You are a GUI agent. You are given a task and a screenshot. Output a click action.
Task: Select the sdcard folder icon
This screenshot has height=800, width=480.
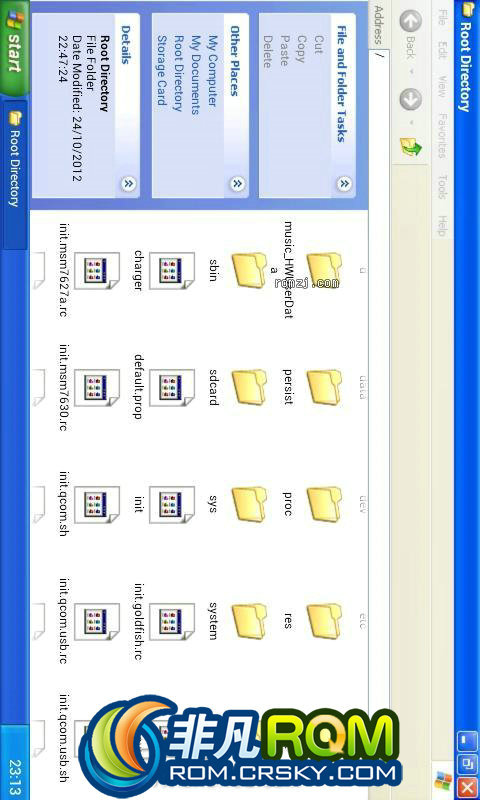click(249, 388)
